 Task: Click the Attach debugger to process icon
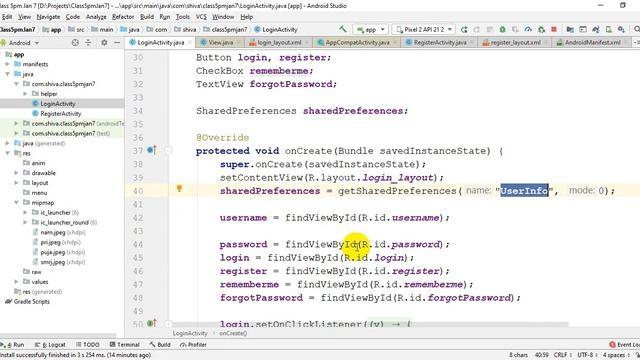point(542,29)
